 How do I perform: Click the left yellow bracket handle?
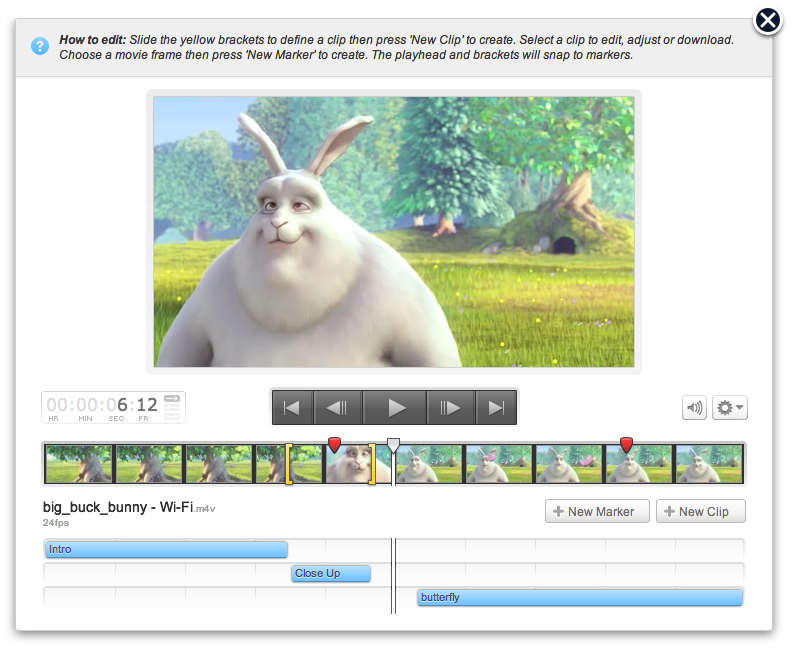click(289, 464)
